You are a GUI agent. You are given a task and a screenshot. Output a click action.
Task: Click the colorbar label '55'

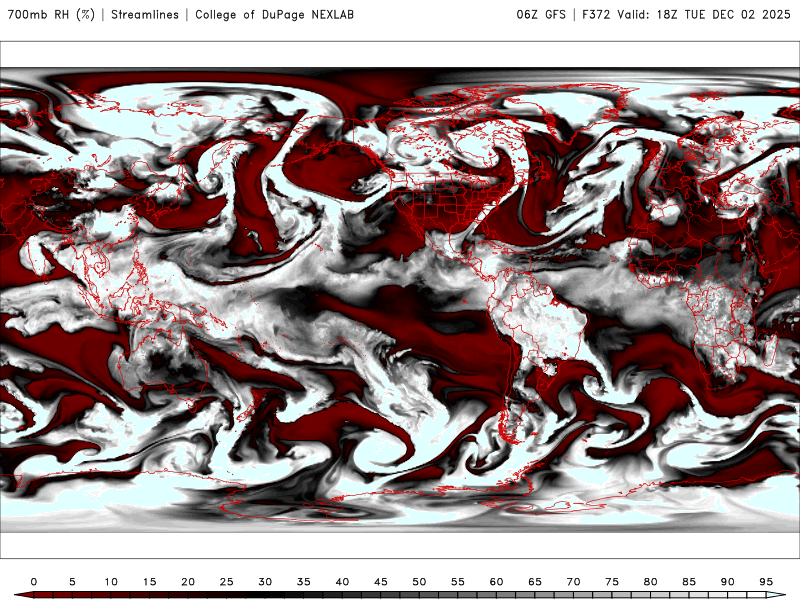(458, 582)
